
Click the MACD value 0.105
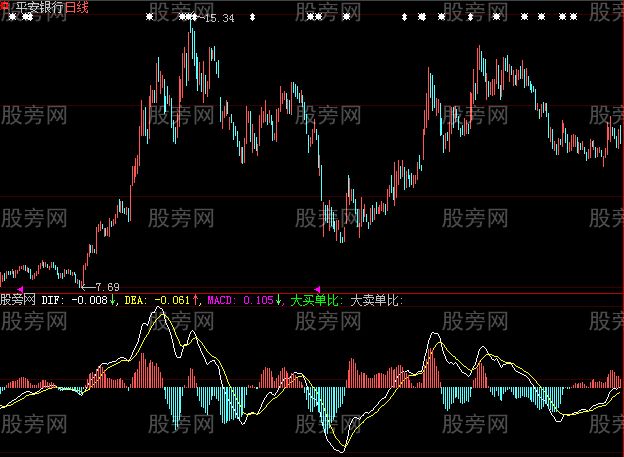pyautogui.click(x=258, y=300)
